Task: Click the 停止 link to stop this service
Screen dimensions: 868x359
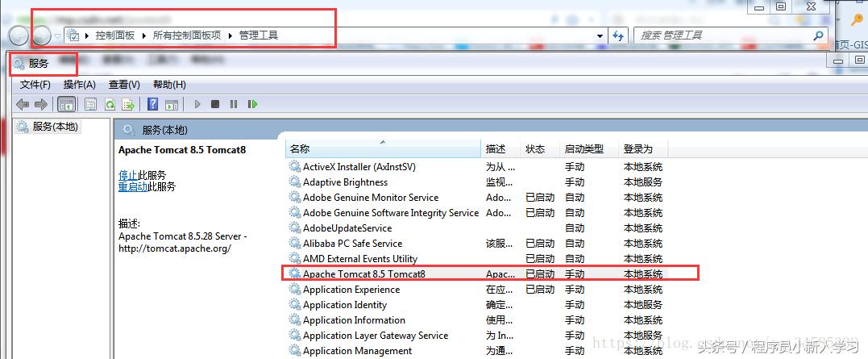Action: point(128,175)
